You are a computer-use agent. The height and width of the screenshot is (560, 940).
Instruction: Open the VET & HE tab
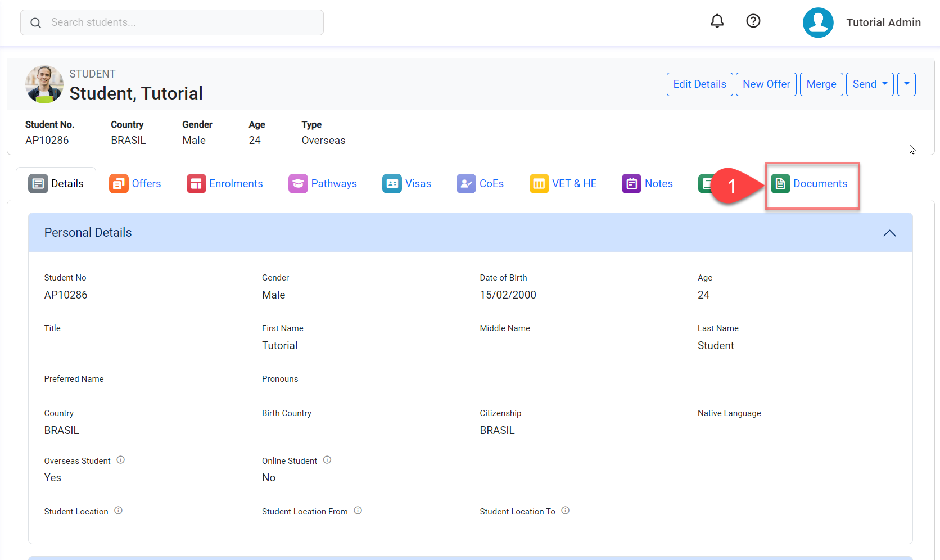563,184
